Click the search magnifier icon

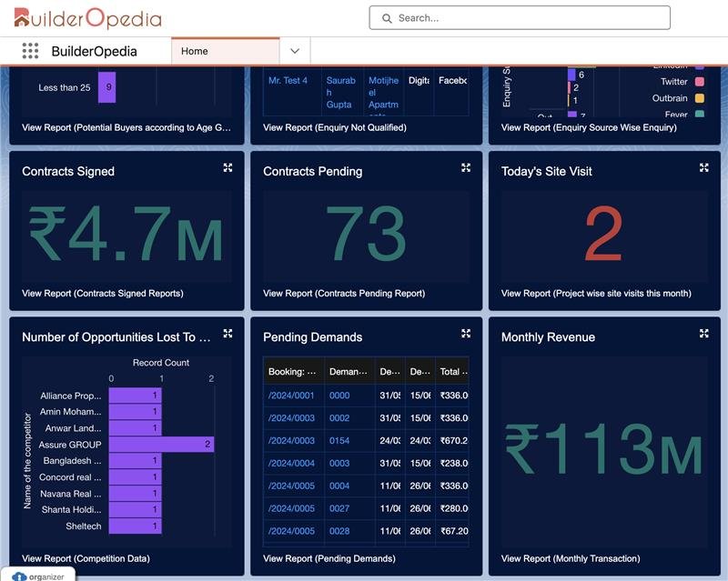click(x=386, y=18)
